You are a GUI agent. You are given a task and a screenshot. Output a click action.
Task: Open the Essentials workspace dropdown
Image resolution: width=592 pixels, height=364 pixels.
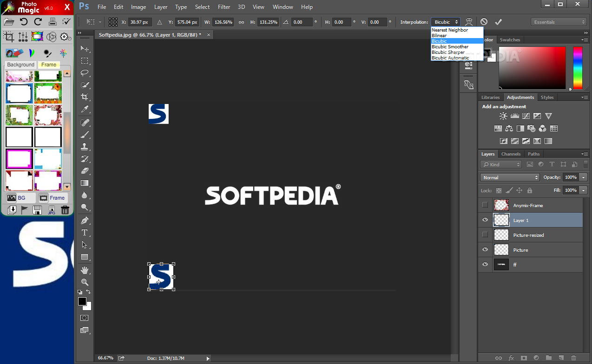[559, 22]
